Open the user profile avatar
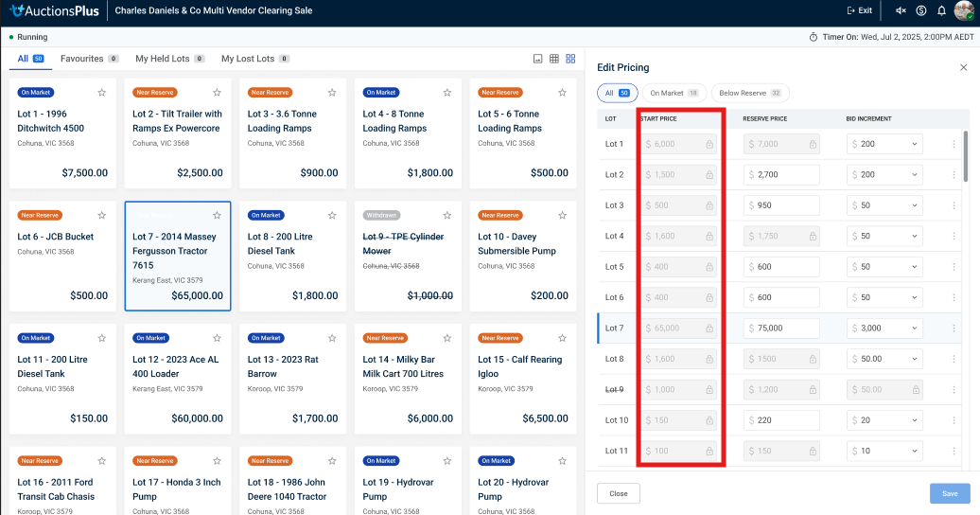Viewport: 980px width, 515px height. coord(964,10)
